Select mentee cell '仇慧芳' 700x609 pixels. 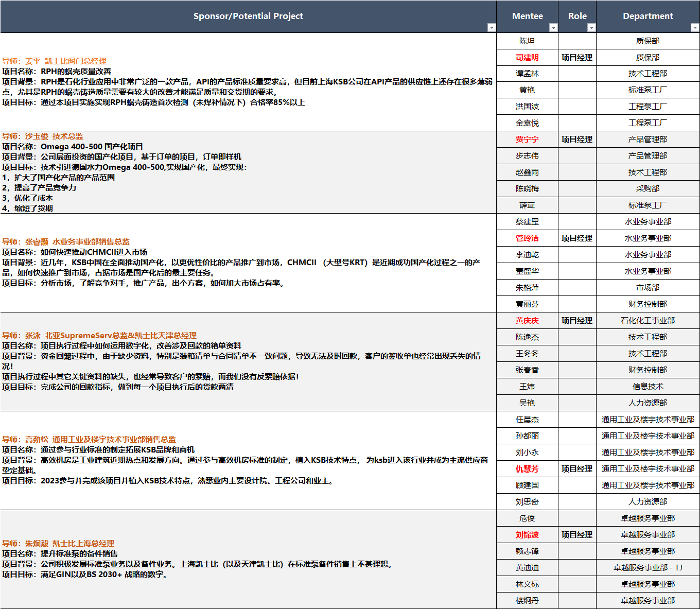point(527,469)
